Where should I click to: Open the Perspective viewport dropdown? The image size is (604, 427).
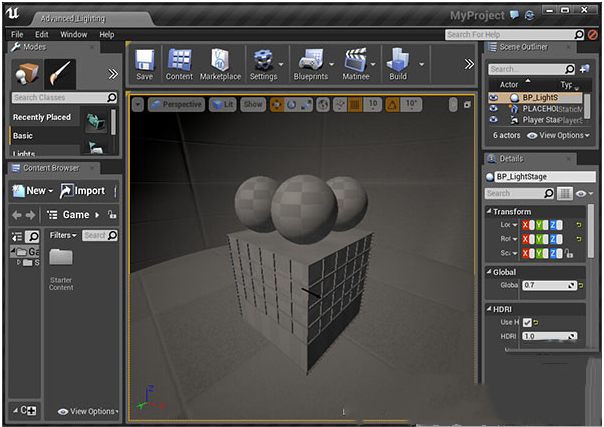177,104
